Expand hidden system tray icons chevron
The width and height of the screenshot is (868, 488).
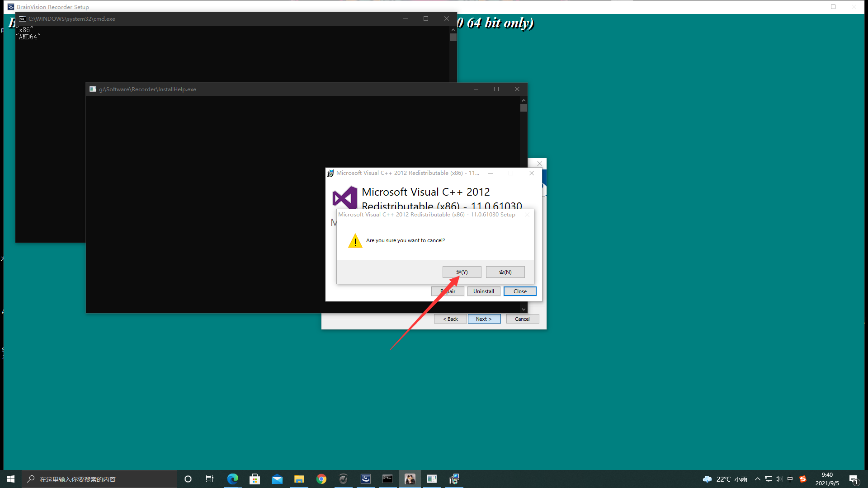click(758, 479)
